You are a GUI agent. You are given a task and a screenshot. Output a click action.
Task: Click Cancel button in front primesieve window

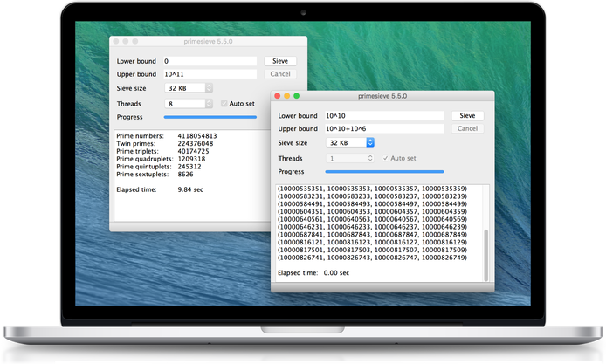click(x=467, y=128)
